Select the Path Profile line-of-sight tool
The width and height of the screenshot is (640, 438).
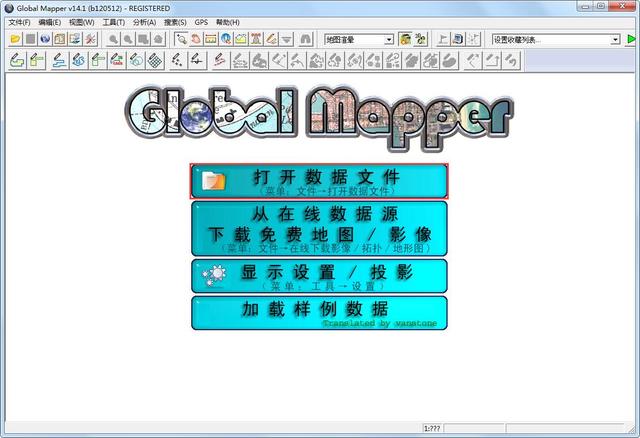tap(241, 39)
